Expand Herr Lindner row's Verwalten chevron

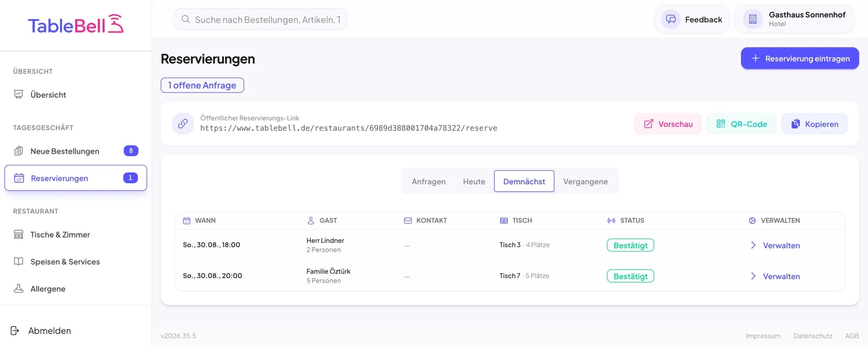(753, 245)
